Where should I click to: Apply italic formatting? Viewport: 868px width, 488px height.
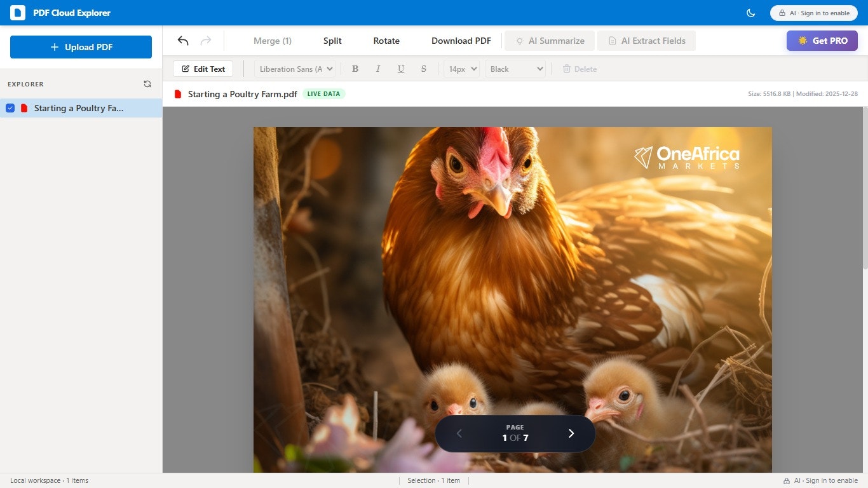(x=378, y=69)
